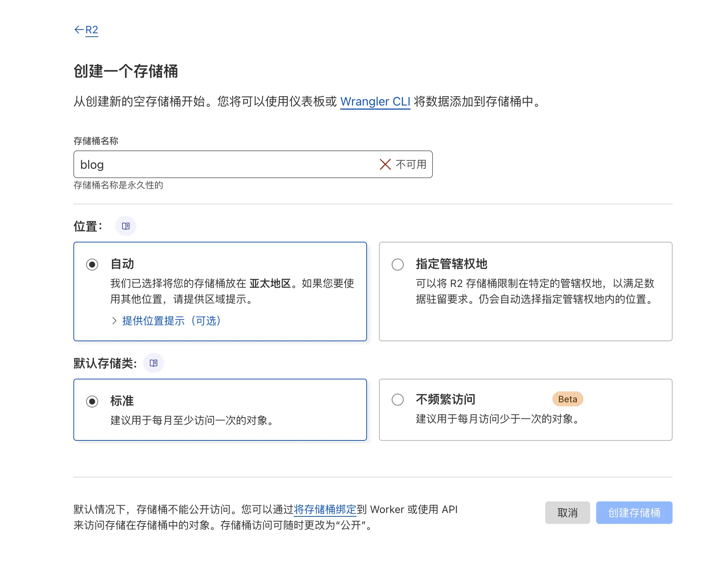Click inside the 存储桶名称 input field
Screen dimensions: 728x583
tap(225, 164)
